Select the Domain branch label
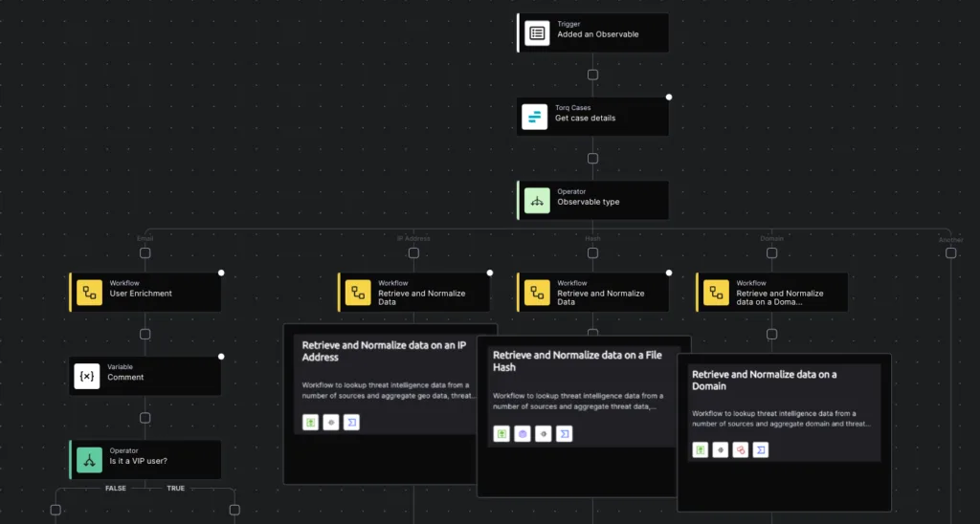The height and width of the screenshot is (524, 980). point(772,239)
